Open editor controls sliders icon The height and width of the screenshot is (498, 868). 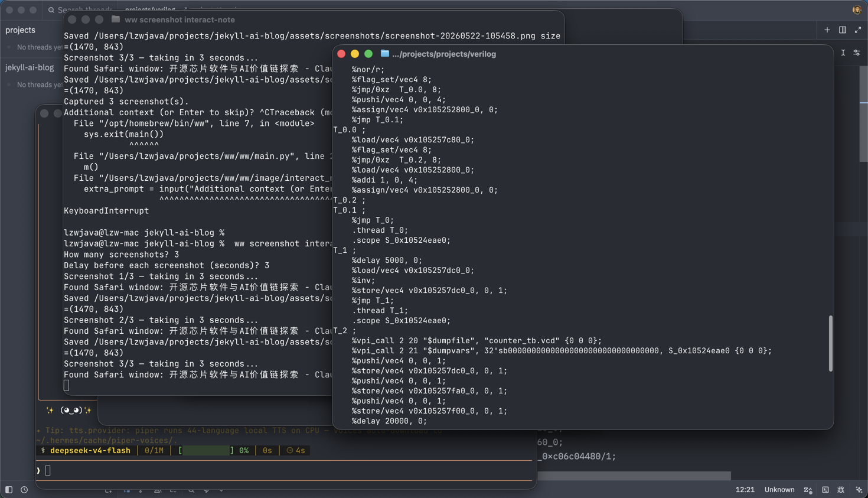click(x=857, y=53)
